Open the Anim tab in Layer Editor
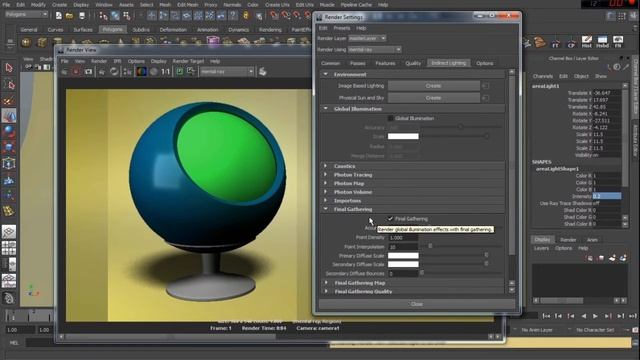 pyautogui.click(x=592, y=240)
